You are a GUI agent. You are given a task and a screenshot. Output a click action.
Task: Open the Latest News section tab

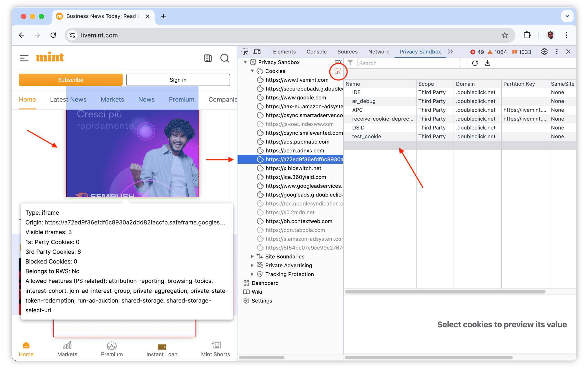[x=68, y=100]
